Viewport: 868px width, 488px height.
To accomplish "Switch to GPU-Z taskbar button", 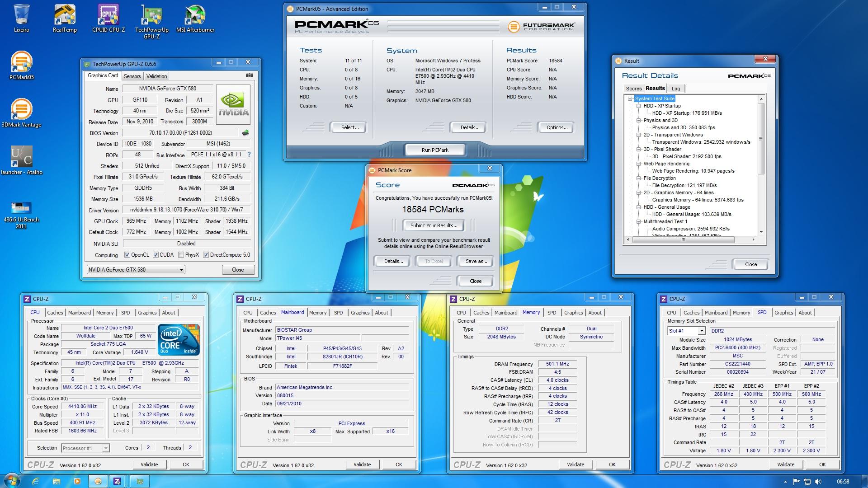I will pyautogui.click(x=140, y=481).
